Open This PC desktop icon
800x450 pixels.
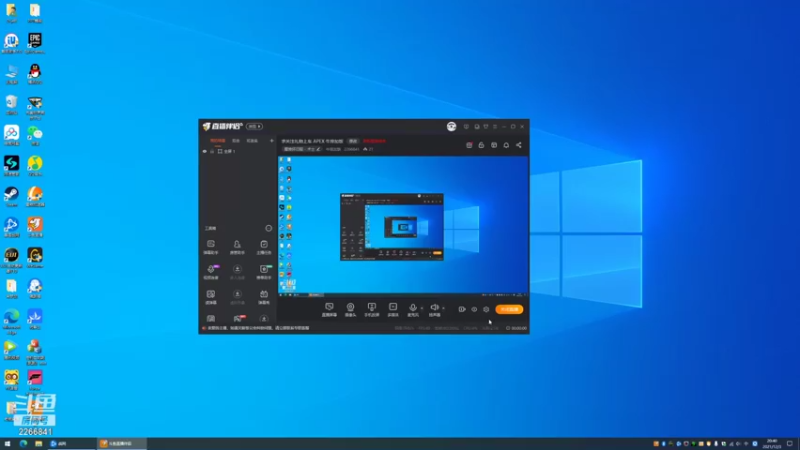click(x=11, y=73)
